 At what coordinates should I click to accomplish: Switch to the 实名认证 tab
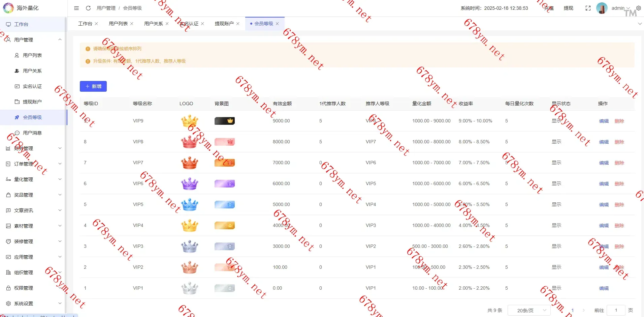pyautogui.click(x=189, y=24)
